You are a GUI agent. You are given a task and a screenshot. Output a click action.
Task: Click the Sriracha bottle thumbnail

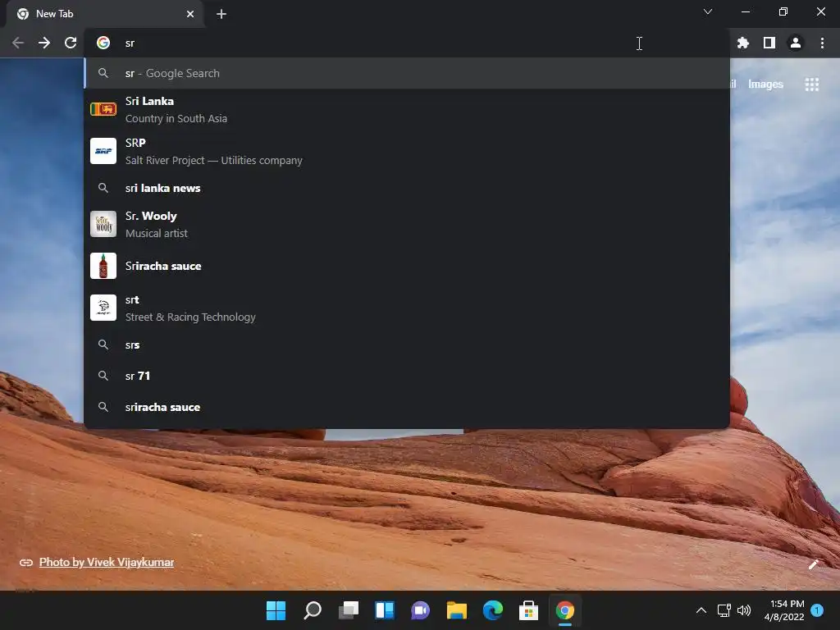tap(103, 266)
